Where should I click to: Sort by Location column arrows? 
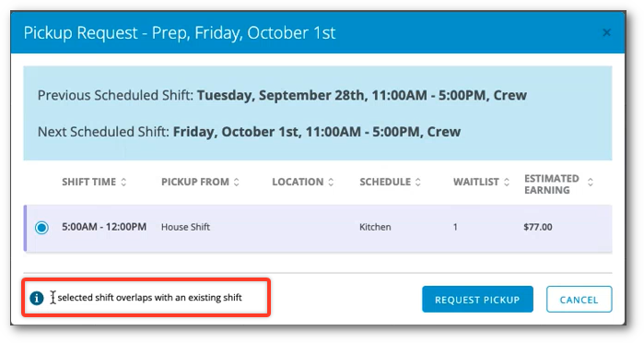(331, 183)
